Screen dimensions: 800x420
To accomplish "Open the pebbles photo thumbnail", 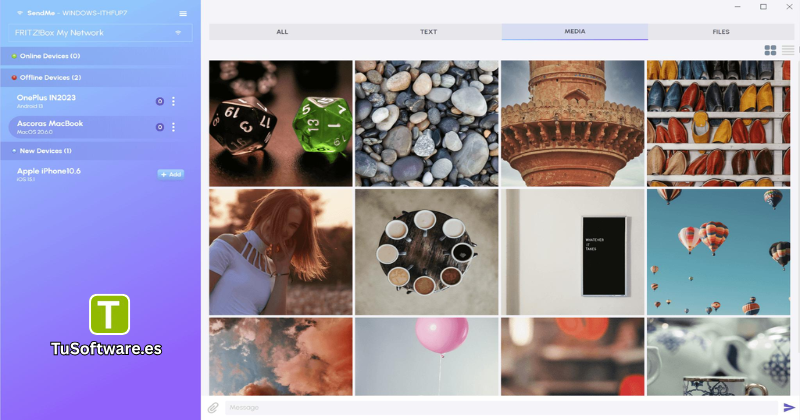I will 427,123.
